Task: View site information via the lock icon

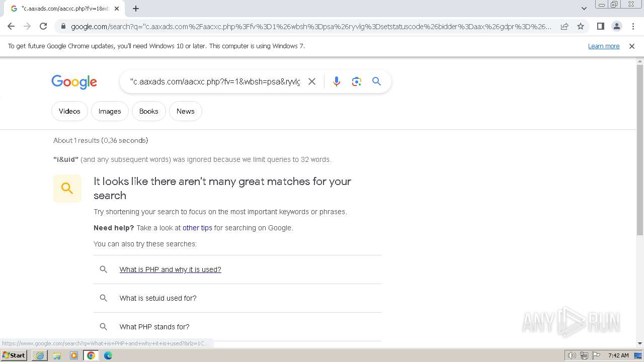Action: [x=63, y=26]
